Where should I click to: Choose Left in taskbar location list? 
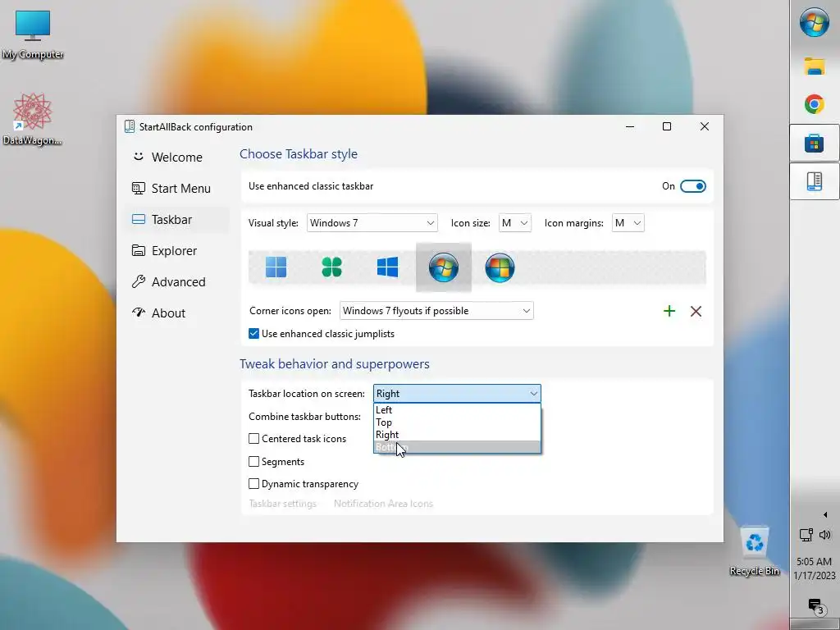(x=457, y=410)
